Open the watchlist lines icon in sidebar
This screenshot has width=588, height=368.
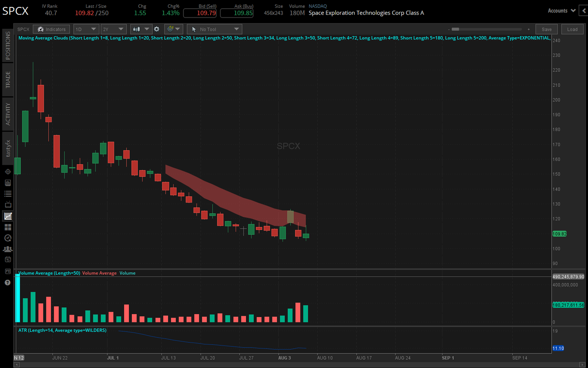8,194
